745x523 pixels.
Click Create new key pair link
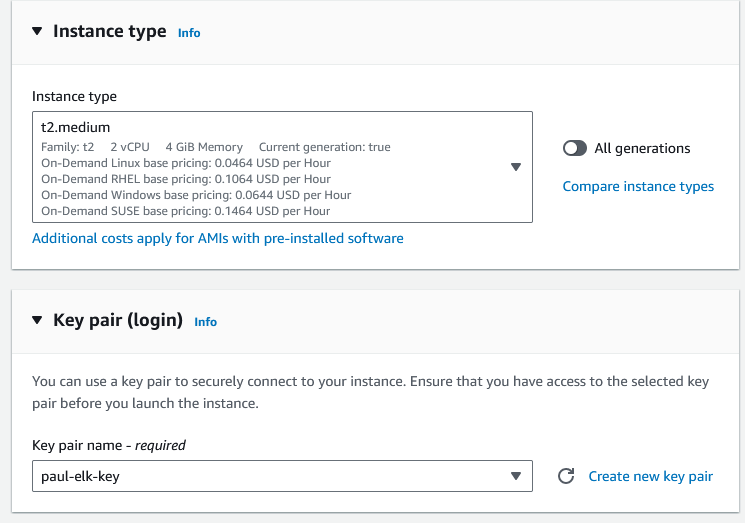(x=650, y=476)
